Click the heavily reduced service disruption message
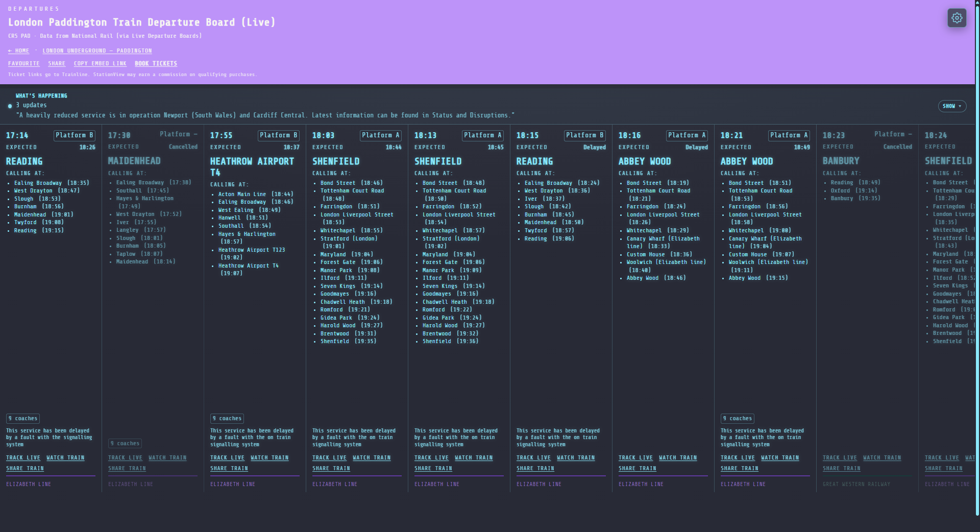Screen dimensions: 980x532 point(265,115)
